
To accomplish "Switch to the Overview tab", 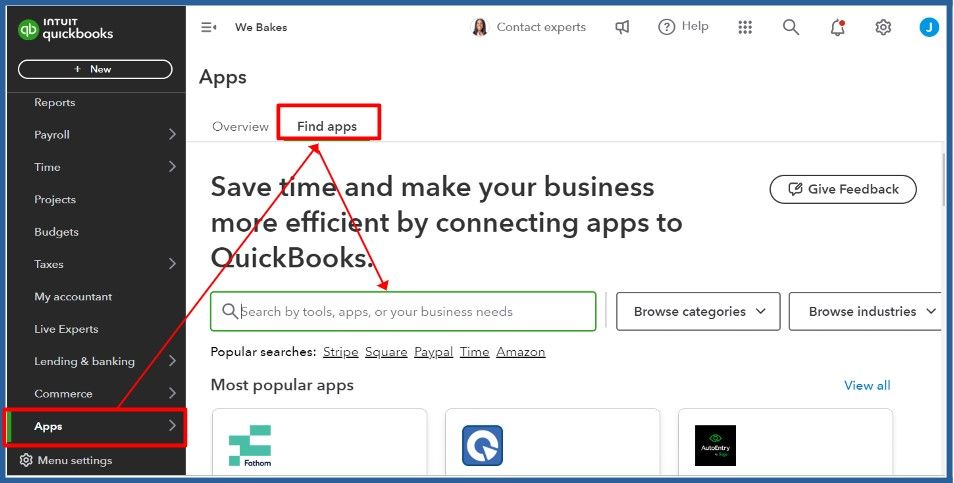I will point(240,127).
